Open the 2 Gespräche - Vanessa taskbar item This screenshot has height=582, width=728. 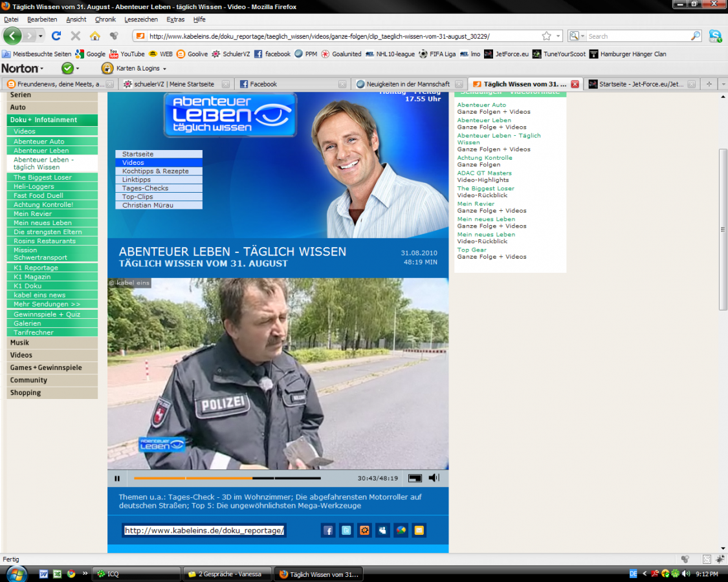tap(227, 574)
